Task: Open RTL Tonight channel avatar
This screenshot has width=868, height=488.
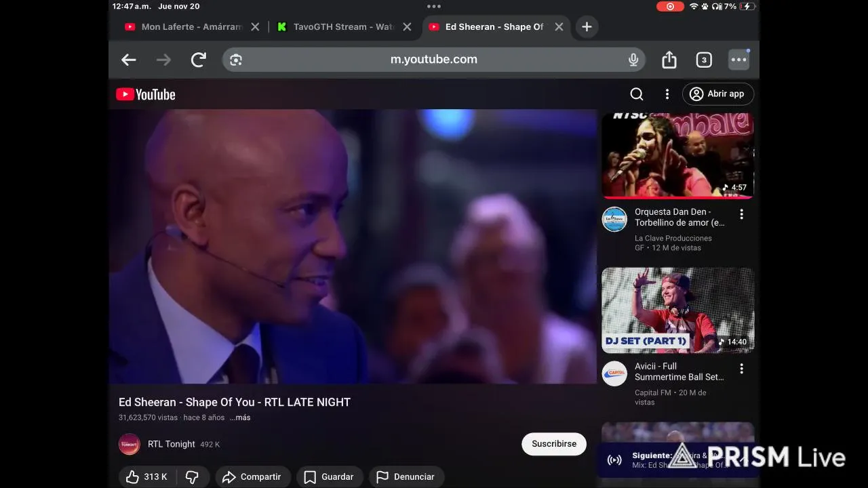Action: tap(130, 444)
